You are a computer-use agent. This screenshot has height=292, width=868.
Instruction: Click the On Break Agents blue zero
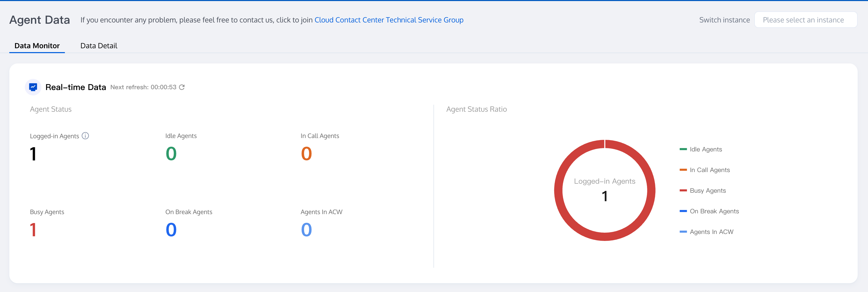[x=171, y=230]
